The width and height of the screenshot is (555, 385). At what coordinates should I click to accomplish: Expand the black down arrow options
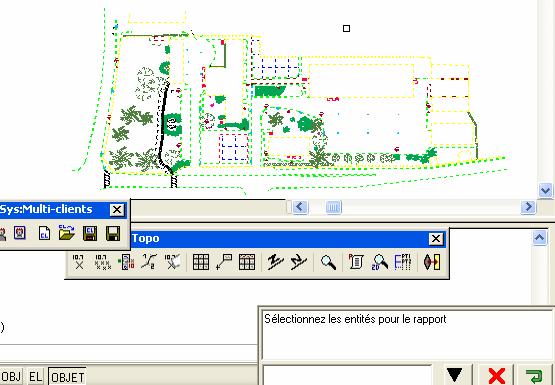(x=454, y=375)
